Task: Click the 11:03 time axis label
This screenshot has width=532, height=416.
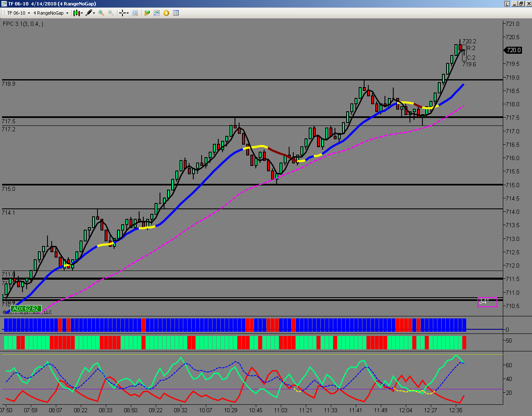Action: [280, 410]
